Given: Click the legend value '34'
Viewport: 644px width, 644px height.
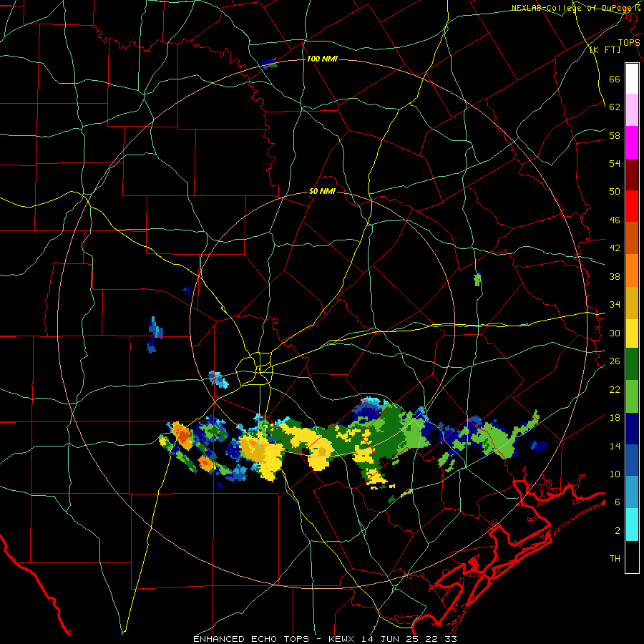Looking at the screenshot, I should [615, 305].
